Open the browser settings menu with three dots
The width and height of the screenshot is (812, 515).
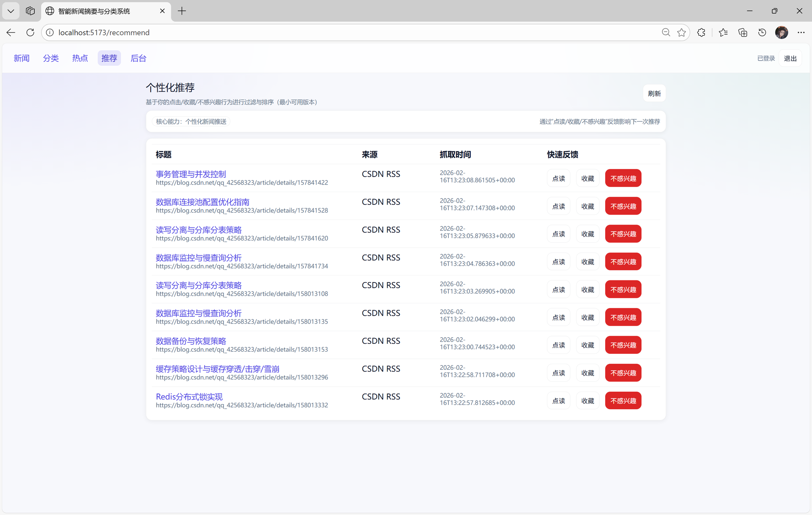(801, 32)
